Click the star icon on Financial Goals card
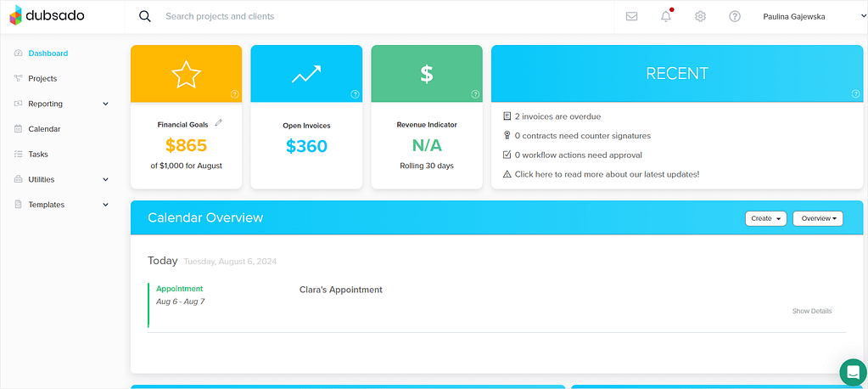 [x=186, y=74]
